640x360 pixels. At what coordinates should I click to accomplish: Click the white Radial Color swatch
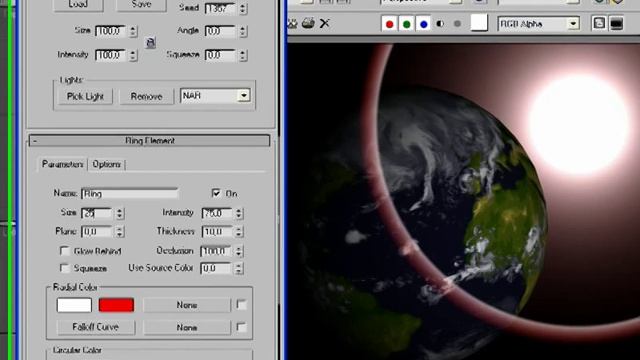(74, 305)
